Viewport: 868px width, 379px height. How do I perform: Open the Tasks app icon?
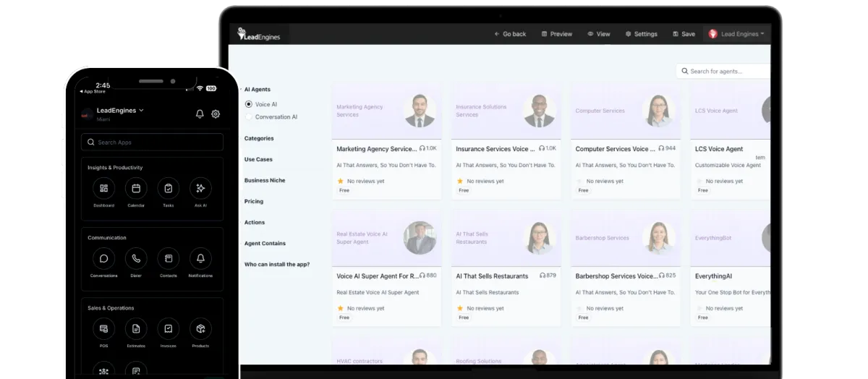pyautogui.click(x=168, y=188)
